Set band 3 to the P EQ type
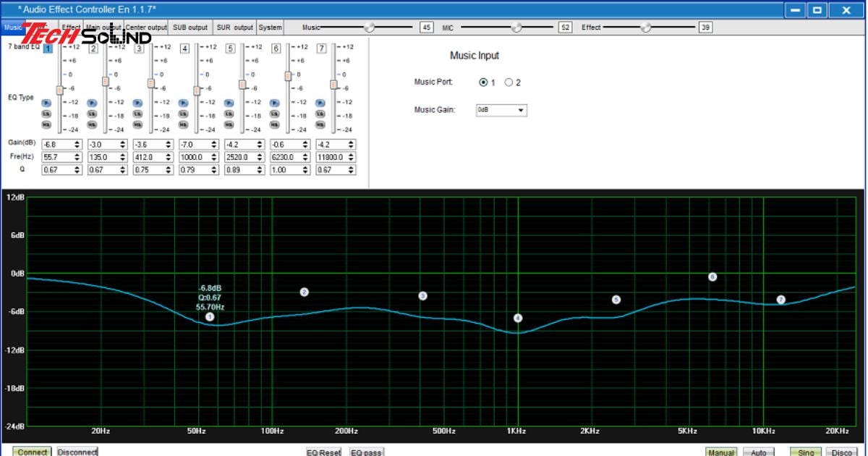This screenshot has height=456, width=868. click(x=137, y=103)
